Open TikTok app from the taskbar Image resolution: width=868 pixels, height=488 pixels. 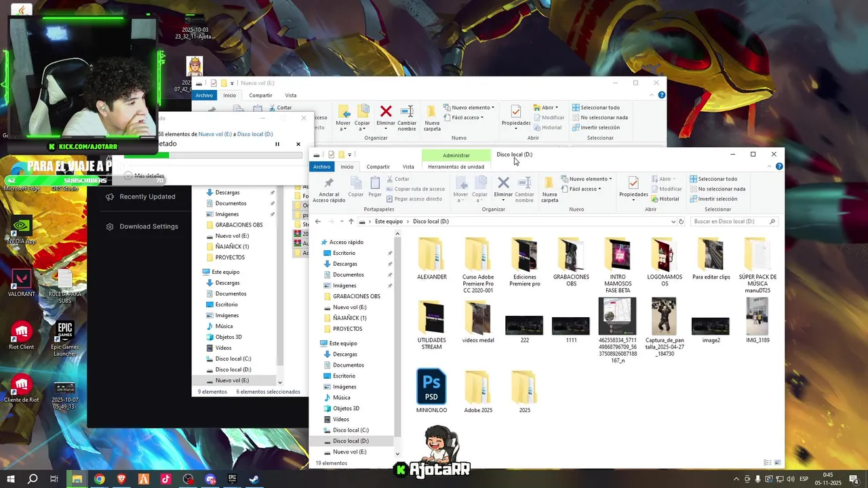pyautogui.click(x=165, y=479)
